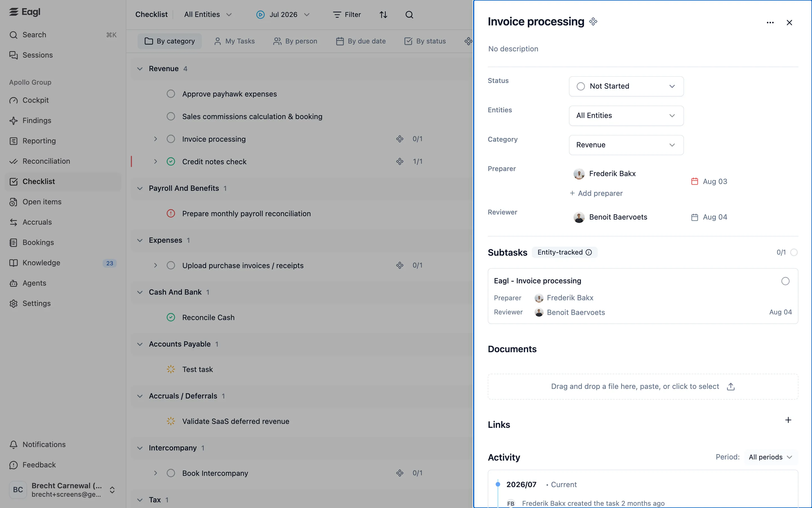Open Sessions in the sidebar
This screenshot has height=508, width=812.
(37, 55)
